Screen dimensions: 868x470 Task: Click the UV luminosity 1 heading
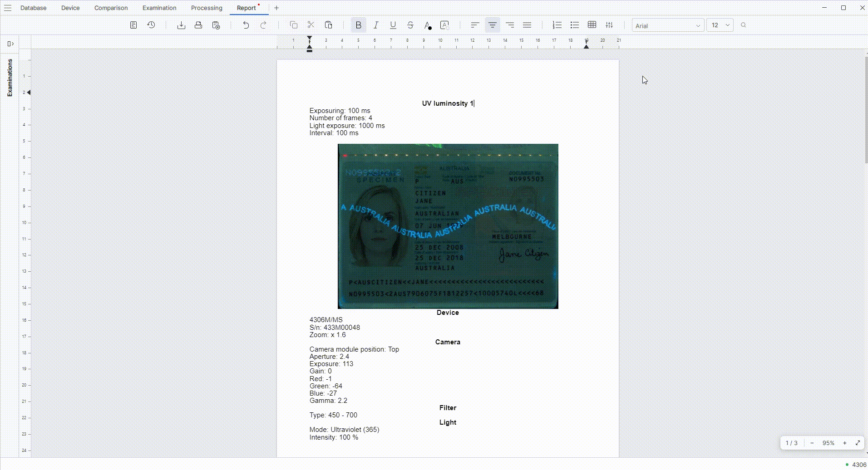click(448, 103)
